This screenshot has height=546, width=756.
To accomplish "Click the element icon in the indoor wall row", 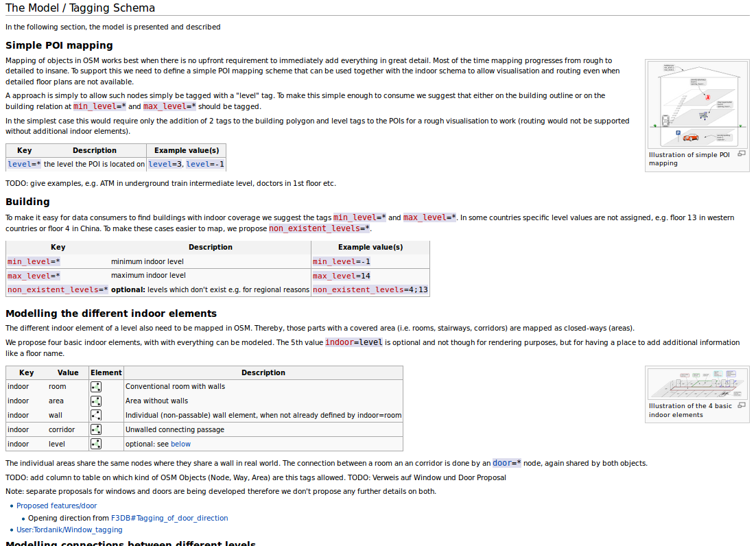I will point(96,415).
